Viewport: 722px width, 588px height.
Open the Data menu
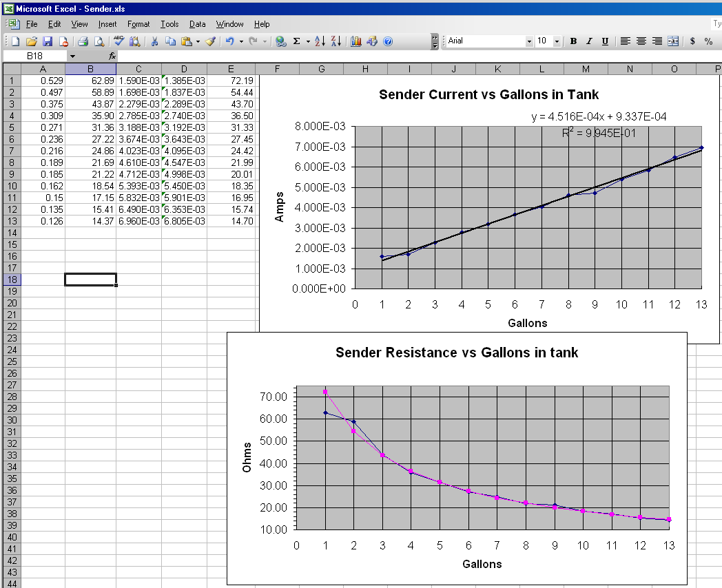click(198, 24)
